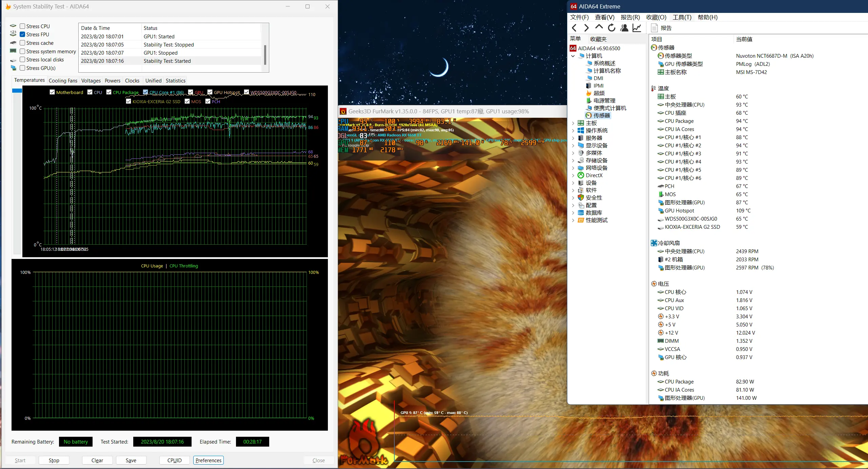Open the Statistics tab
This screenshot has width=868, height=469.
(175, 80)
